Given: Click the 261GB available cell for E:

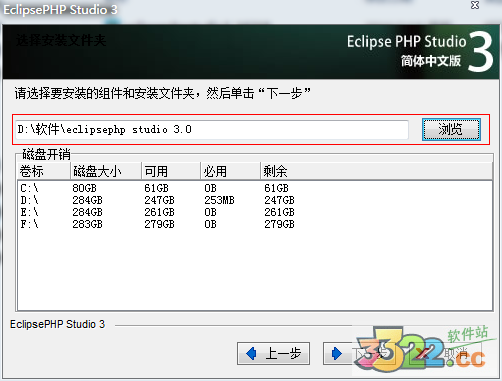Looking at the screenshot, I should click(159, 212).
